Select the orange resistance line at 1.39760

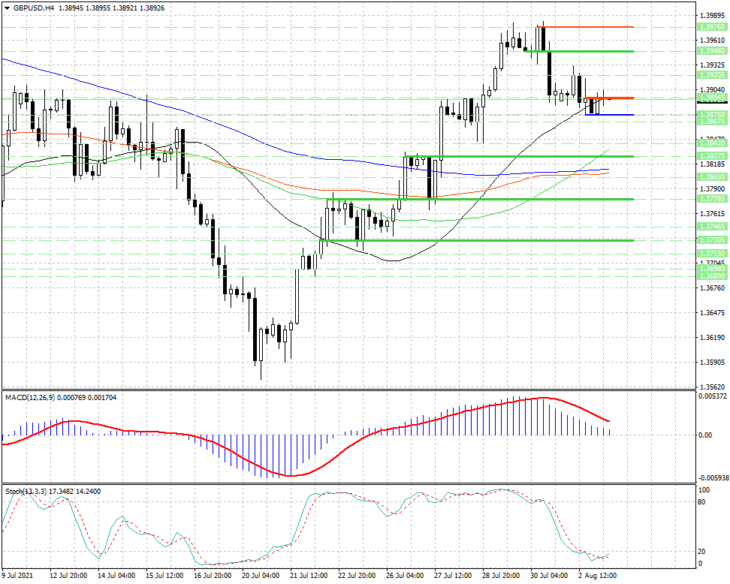point(585,27)
